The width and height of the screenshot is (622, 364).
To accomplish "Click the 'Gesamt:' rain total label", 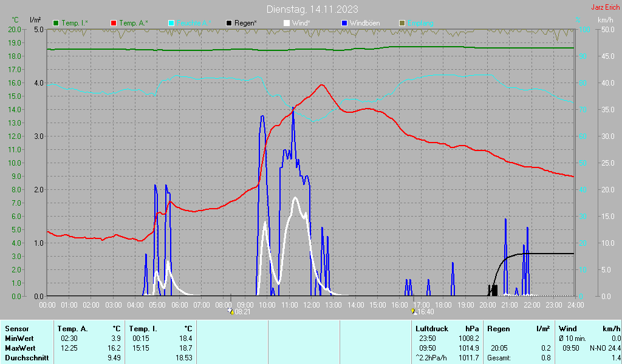I will [x=499, y=358].
